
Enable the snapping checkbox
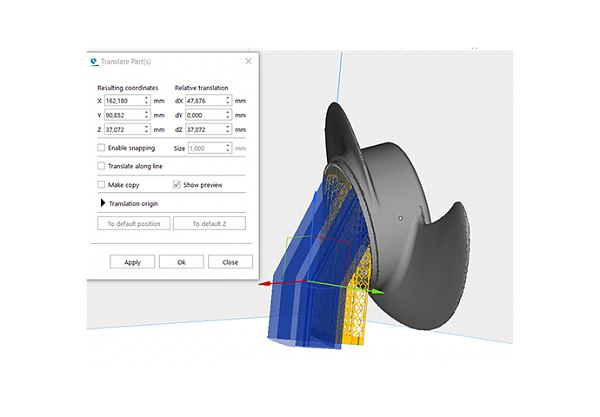coord(101,148)
